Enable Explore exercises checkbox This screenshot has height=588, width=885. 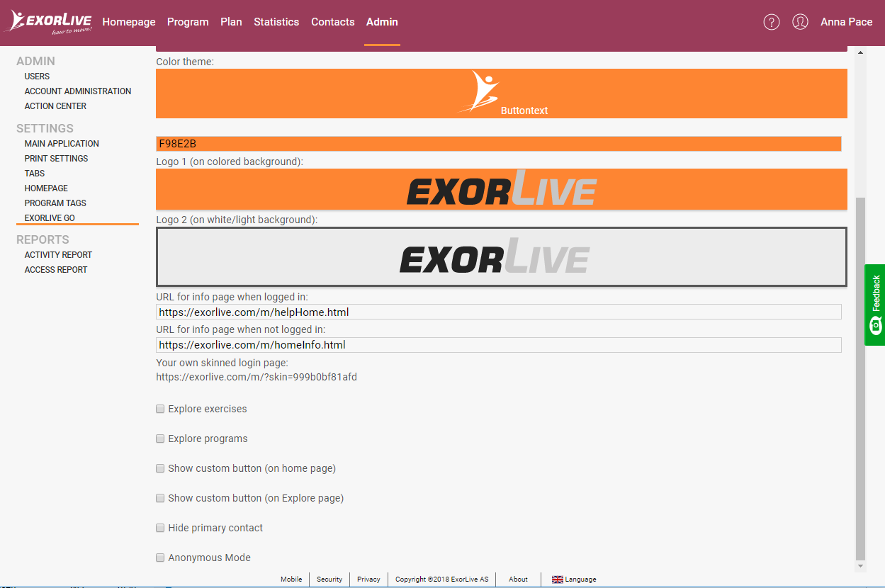160,409
